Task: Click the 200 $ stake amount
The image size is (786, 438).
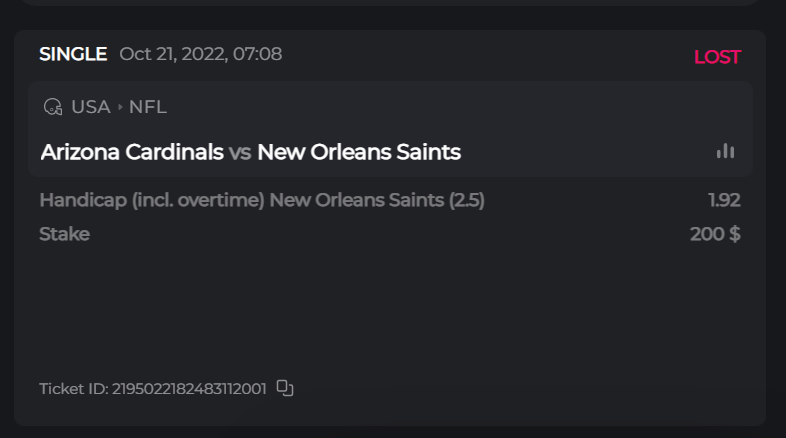Action: 715,234
